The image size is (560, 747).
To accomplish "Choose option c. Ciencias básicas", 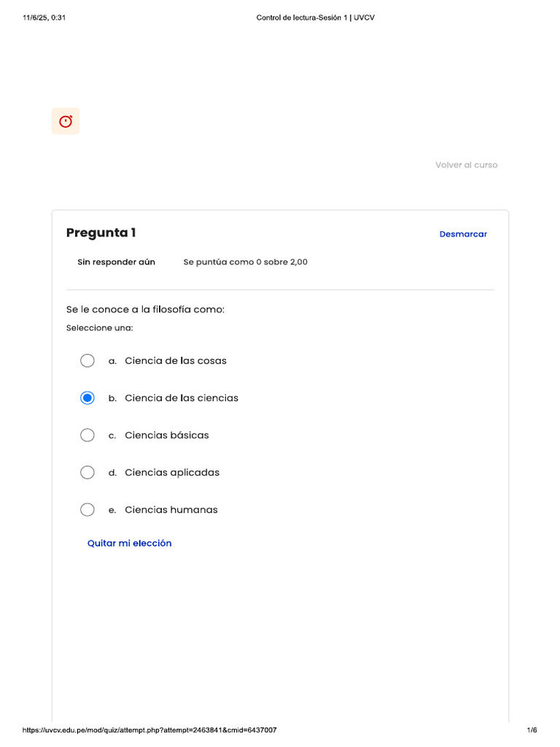I will tap(87, 435).
